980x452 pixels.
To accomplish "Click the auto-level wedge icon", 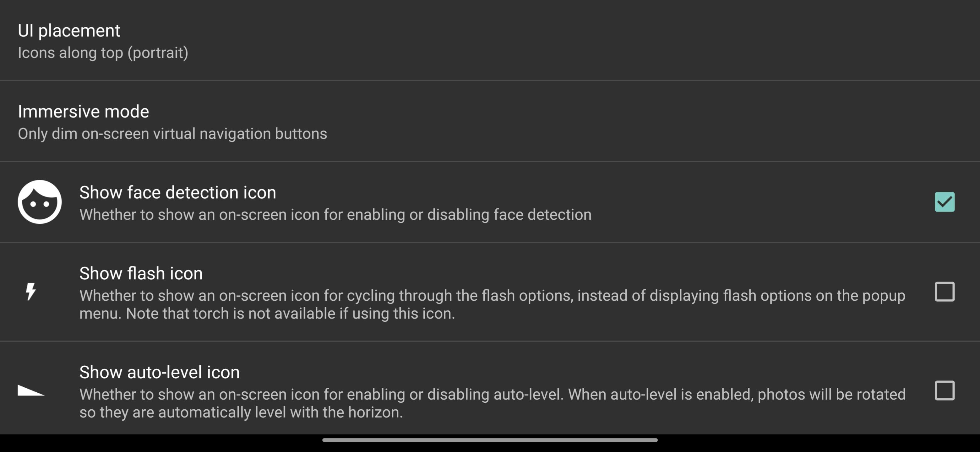I will [31, 390].
